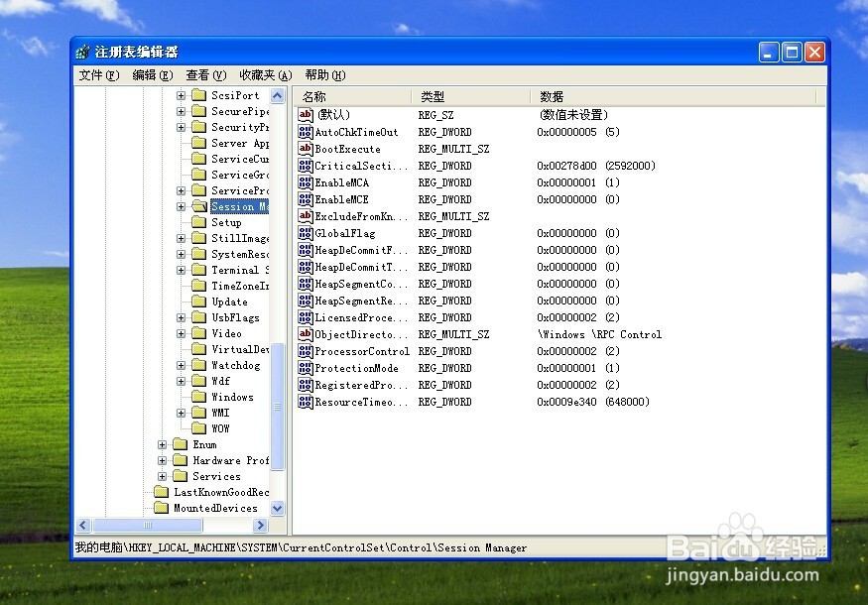This screenshot has height=605, width=868.
Task: Select the ProtectionMode DWORD icon
Action: (306, 368)
